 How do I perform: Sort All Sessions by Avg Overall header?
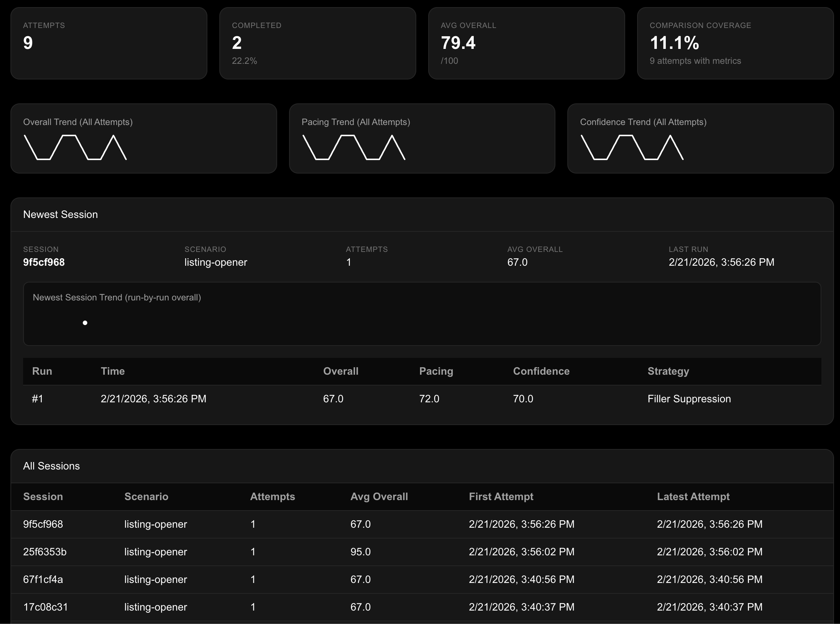[x=379, y=497]
